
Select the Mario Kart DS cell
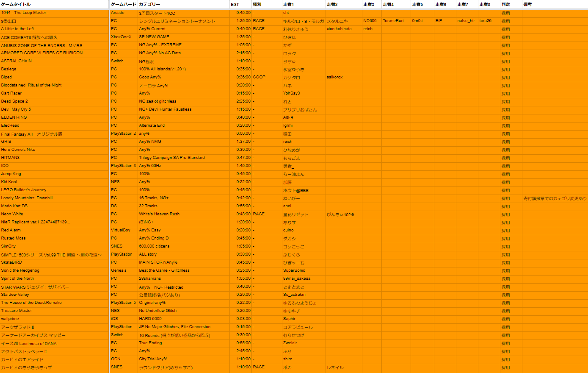pos(55,206)
